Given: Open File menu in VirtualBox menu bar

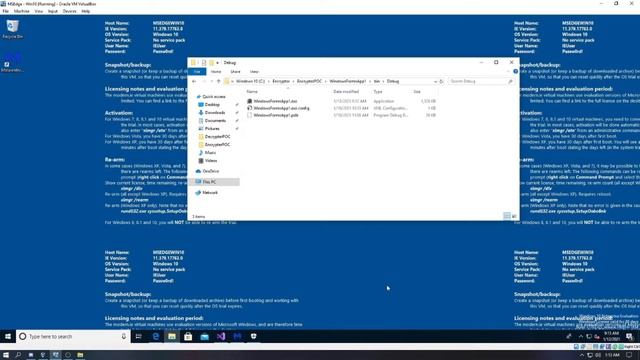Looking at the screenshot, I should point(6,11).
